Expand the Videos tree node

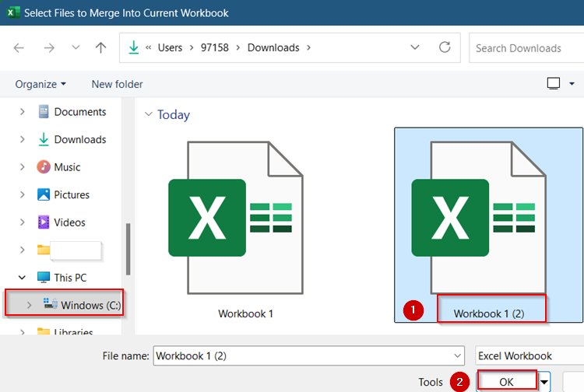(23, 222)
